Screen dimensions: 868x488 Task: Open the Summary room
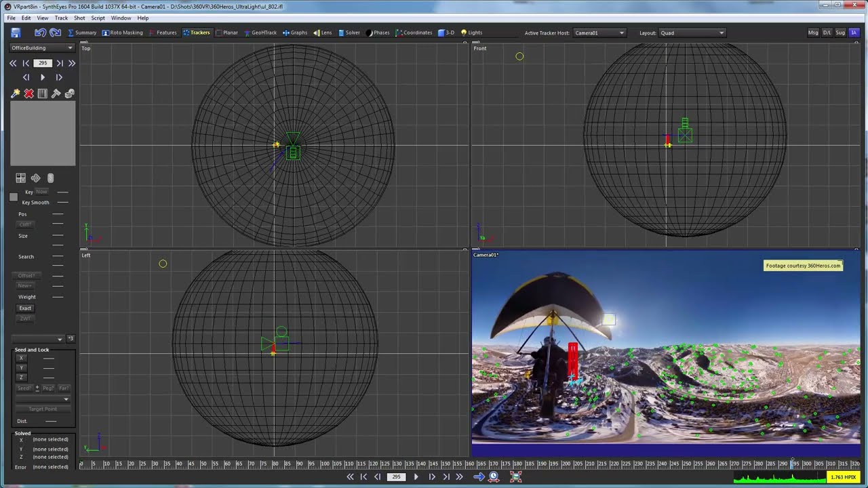82,33
